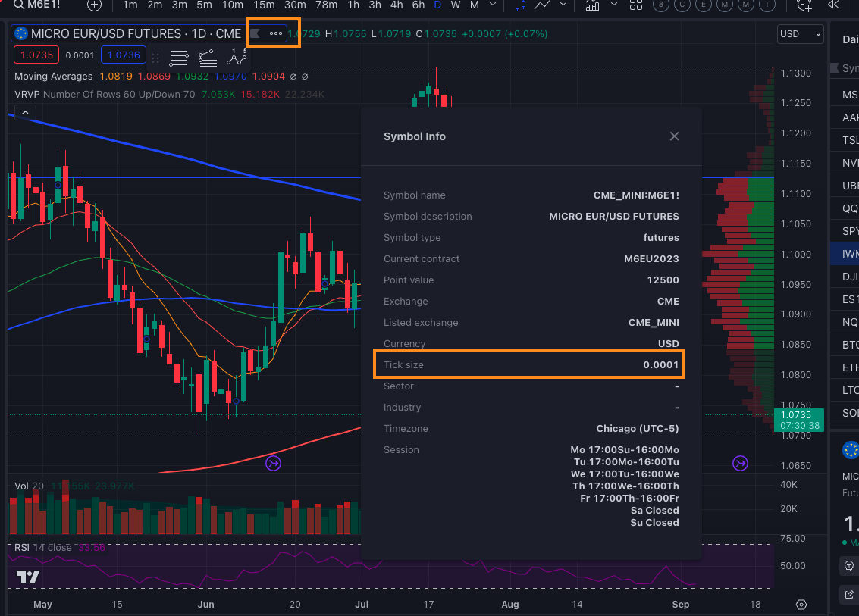Click the alert clock icon

click(804, 5)
